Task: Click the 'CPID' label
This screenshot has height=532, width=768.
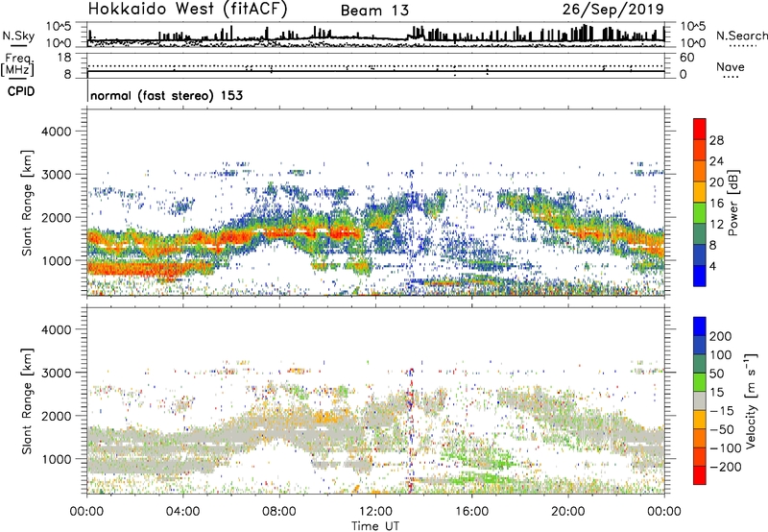Action: (21, 91)
